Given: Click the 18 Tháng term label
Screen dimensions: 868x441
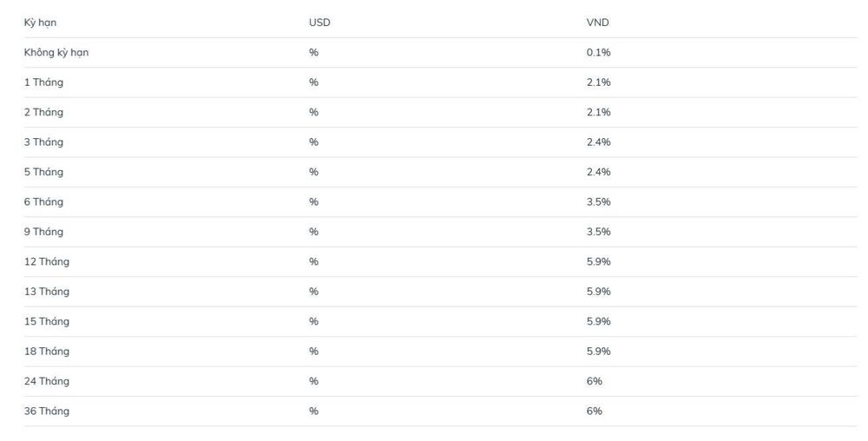Looking at the screenshot, I should pos(47,352).
